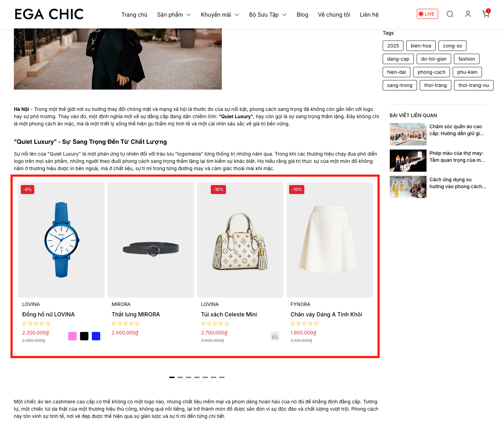Choose the pink color swatch for the watch

tap(72, 336)
